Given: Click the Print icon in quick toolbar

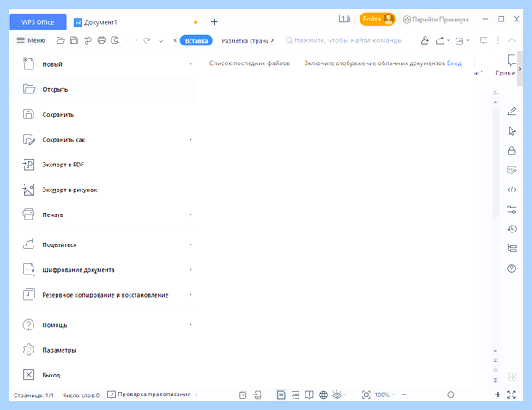Looking at the screenshot, I should click(101, 40).
